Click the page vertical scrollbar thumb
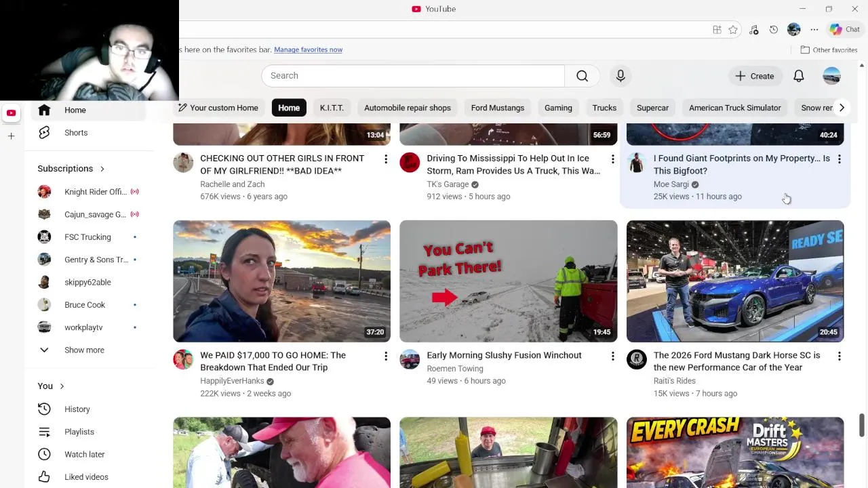 862,425
